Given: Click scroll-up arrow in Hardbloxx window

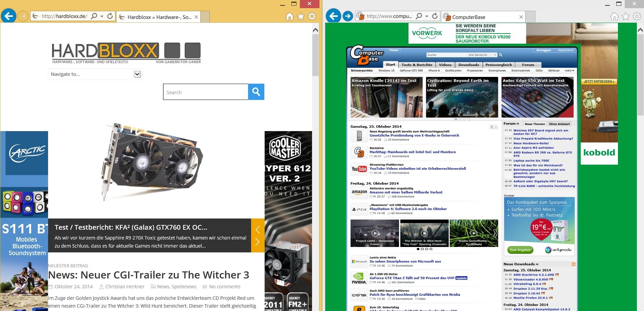Looking at the screenshot, I should [316, 30].
